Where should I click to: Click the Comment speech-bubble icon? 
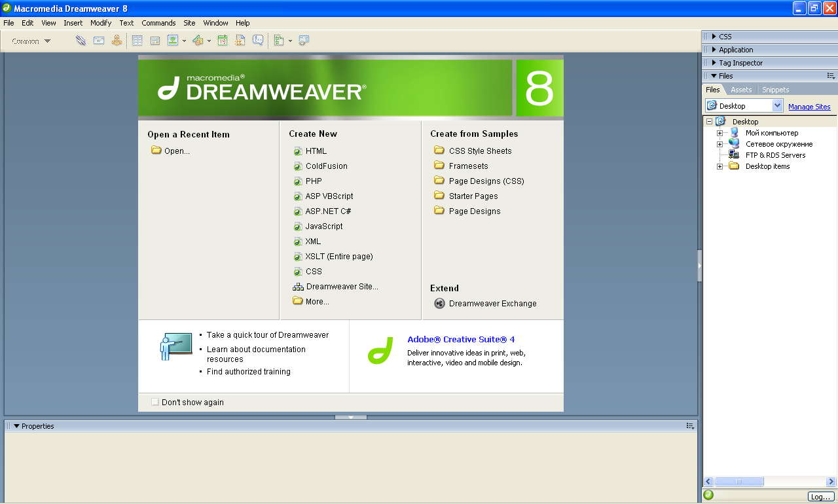[258, 41]
